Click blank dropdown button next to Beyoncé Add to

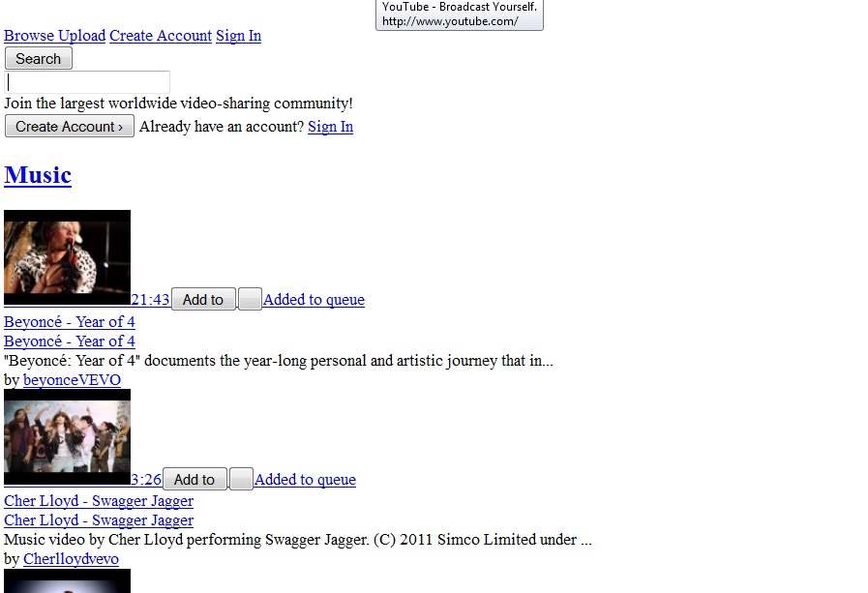click(x=250, y=299)
